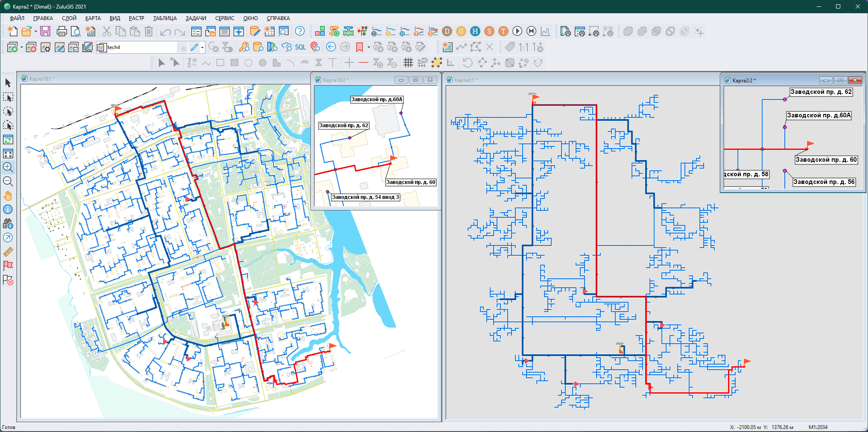Click the red flag placement tool
The height and width of the screenshot is (432, 868).
[x=8, y=266]
